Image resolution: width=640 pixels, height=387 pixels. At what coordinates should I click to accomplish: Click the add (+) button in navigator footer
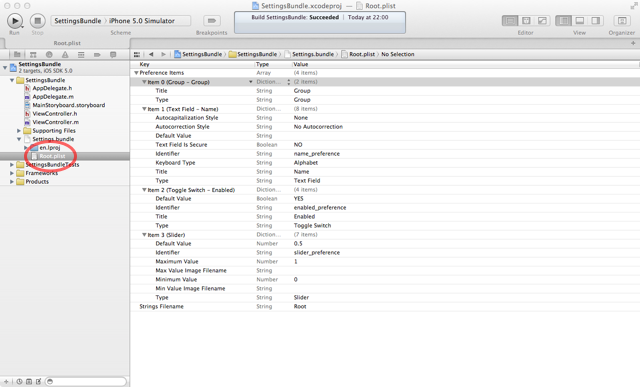pyautogui.click(x=6, y=382)
